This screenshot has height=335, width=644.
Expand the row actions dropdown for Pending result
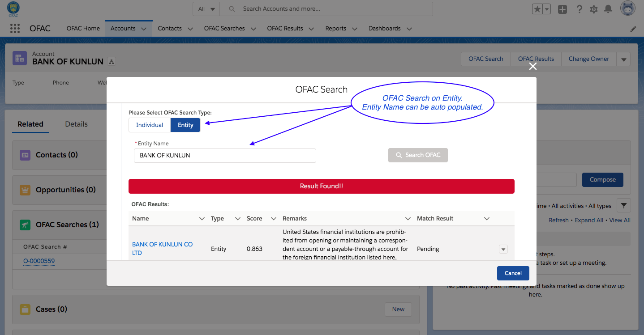coord(503,249)
